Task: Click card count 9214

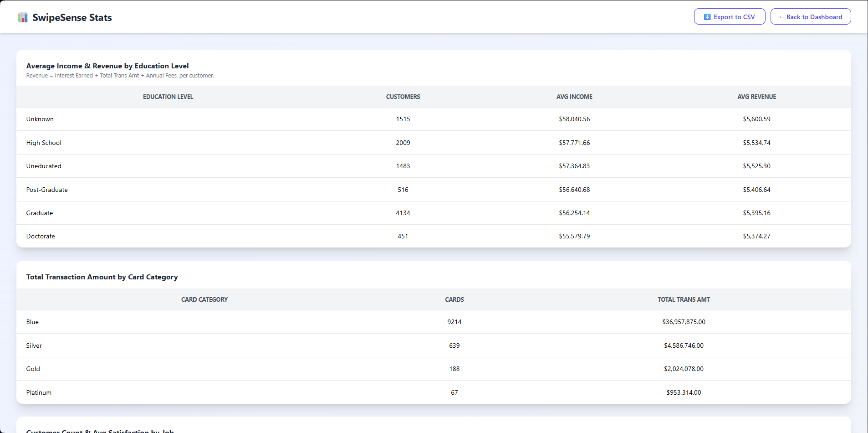Action: coord(454,322)
